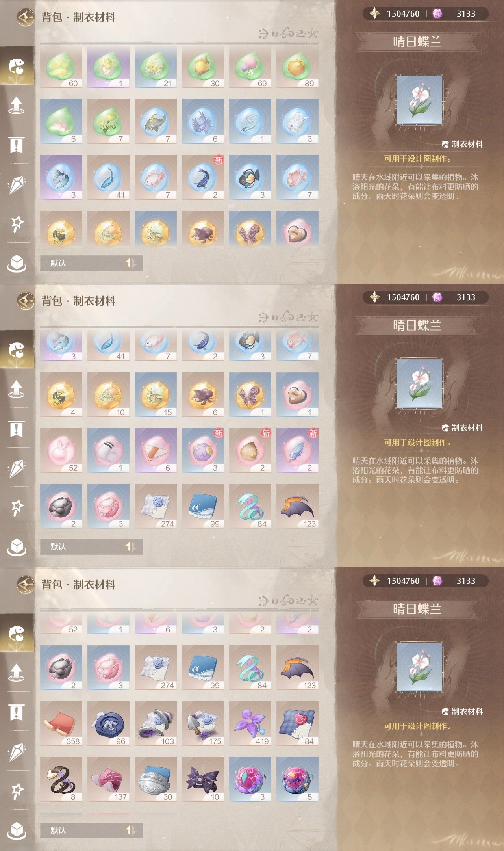This screenshot has height=851, width=504.
Task: Select the yellow tulip leaf item numbered 7
Action: 108,121
